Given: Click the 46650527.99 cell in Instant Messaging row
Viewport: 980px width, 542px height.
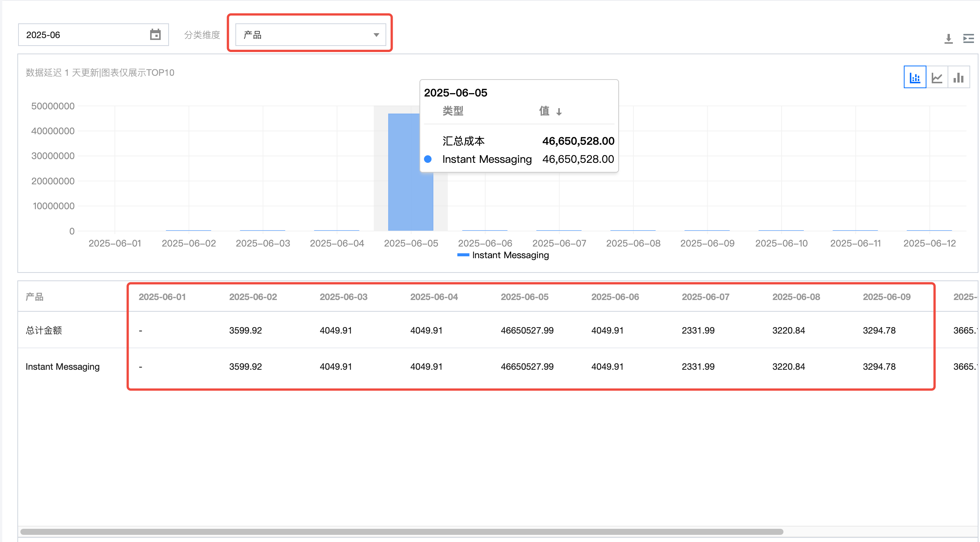Looking at the screenshot, I should tap(527, 366).
